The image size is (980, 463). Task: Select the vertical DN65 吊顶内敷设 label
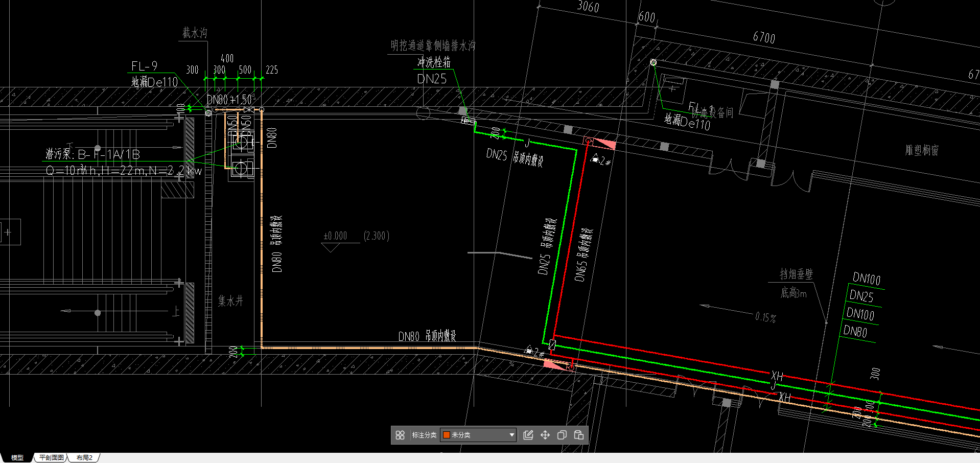pyautogui.click(x=583, y=254)
